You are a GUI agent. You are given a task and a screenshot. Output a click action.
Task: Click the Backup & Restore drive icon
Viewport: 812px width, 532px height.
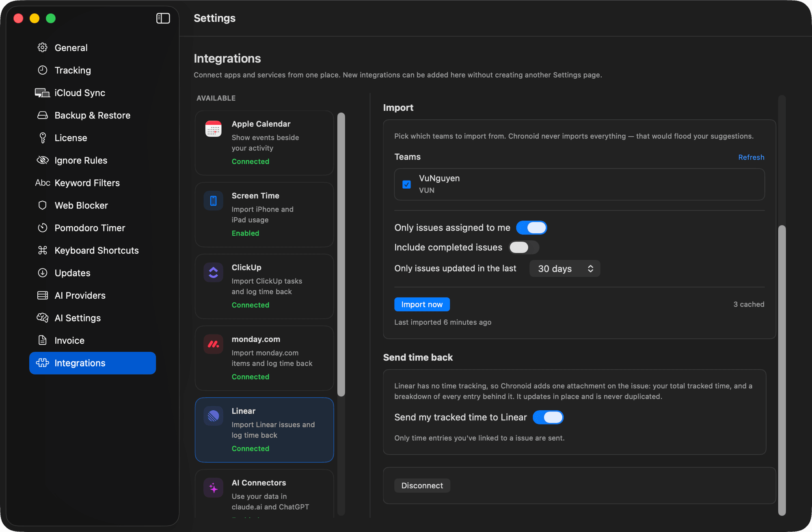click(43, 115)
